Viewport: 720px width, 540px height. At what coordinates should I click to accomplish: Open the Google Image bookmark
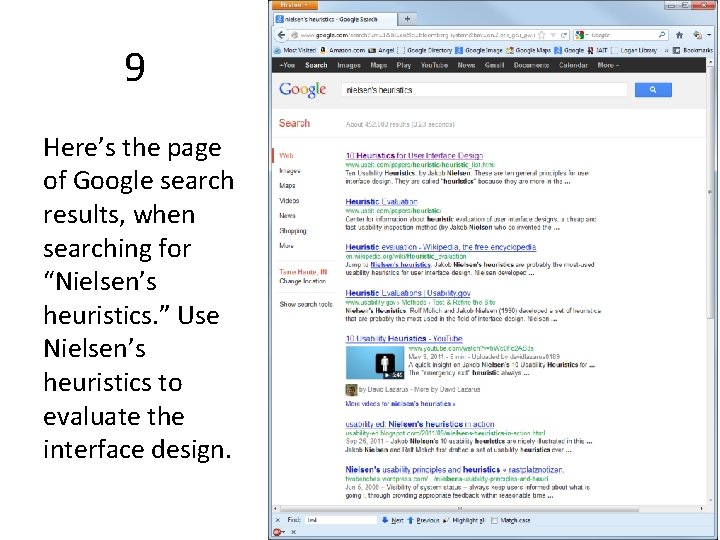click(x=479, y=50)
